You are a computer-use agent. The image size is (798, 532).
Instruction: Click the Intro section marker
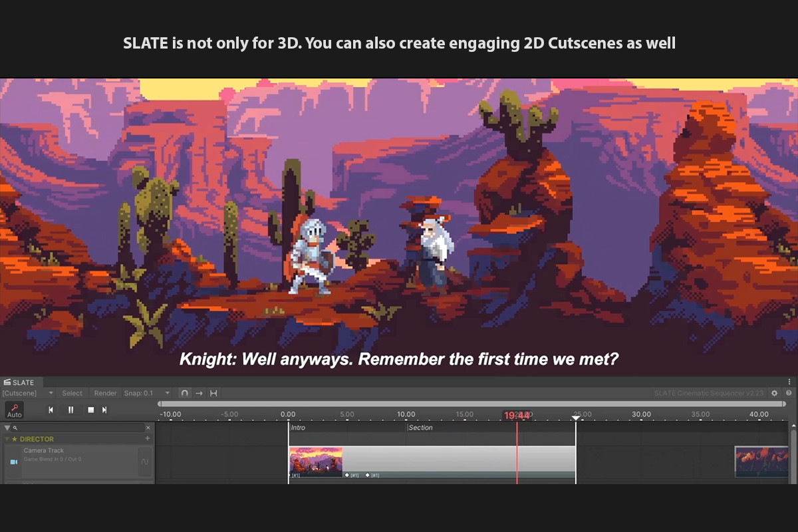click(x=298, y=428)
